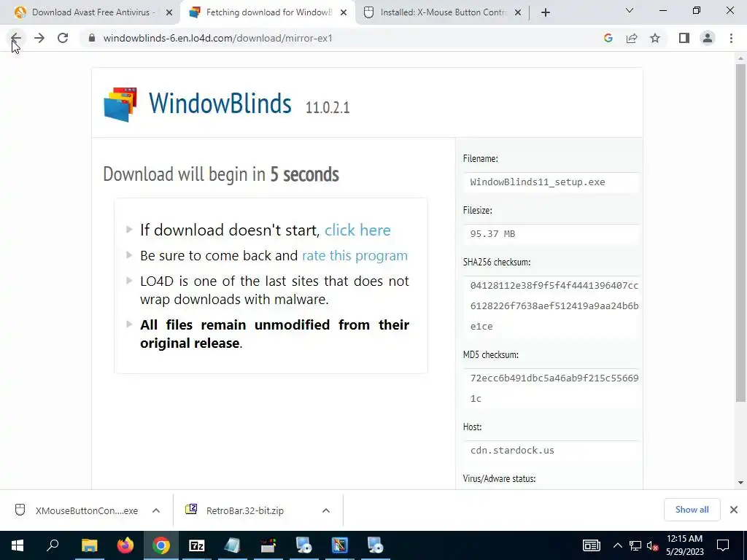The image size is (747, 560).
Task: Click the 'click here' download link
Action: click(357, 230)
